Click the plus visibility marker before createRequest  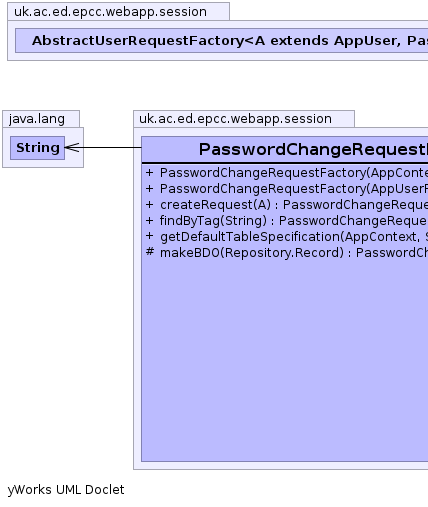[x=150, y=205]
